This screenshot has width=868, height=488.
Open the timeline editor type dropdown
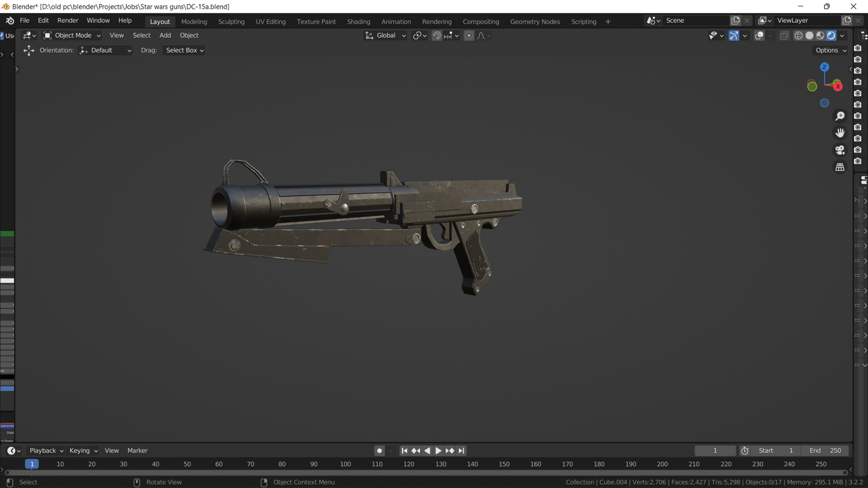pos(14,450)
